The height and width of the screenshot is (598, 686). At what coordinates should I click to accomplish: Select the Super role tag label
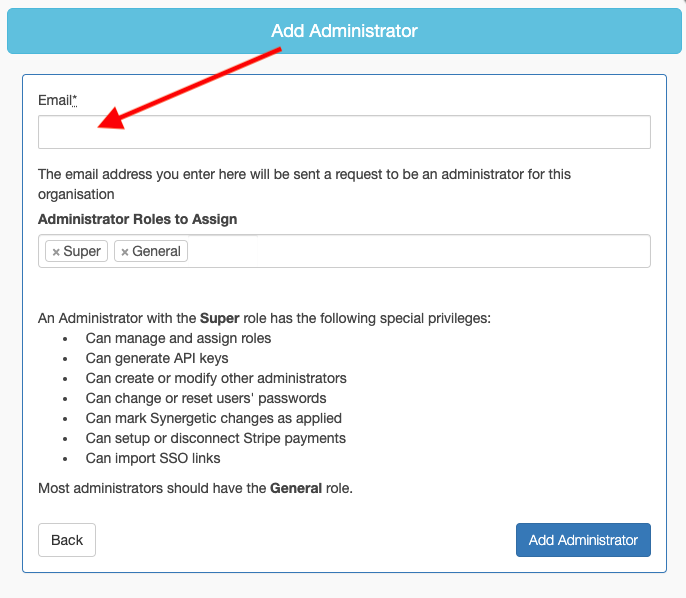coord(82,251)
